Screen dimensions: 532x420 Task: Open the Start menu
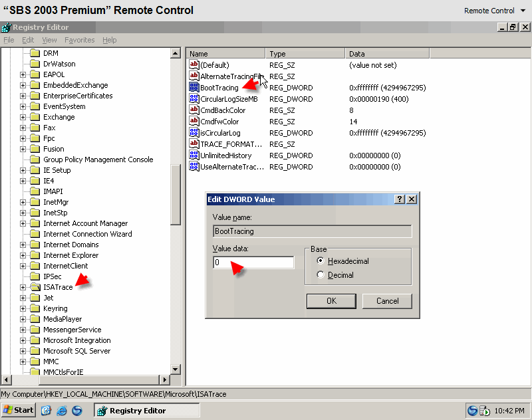coord(19,411)
